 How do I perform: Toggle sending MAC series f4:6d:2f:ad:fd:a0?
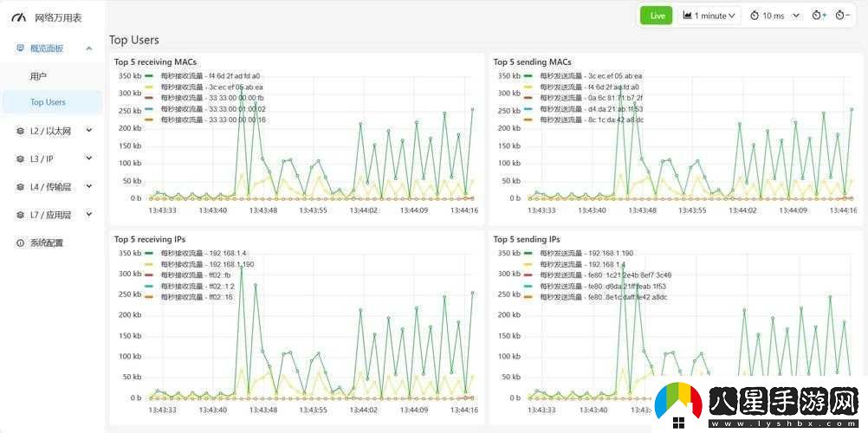click(582, 87)
